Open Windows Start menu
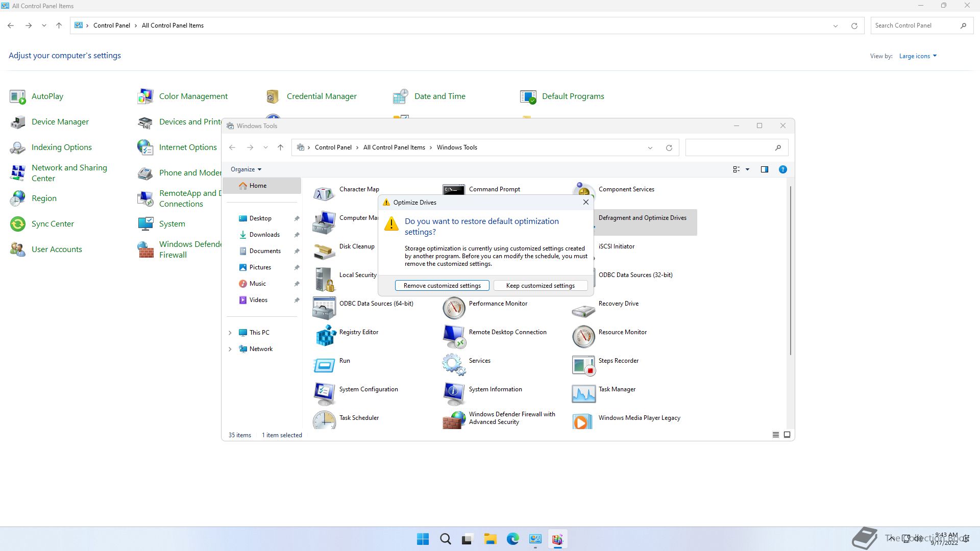Image resolution: width=980 pixels, height=551 pixels. (423, 539)
